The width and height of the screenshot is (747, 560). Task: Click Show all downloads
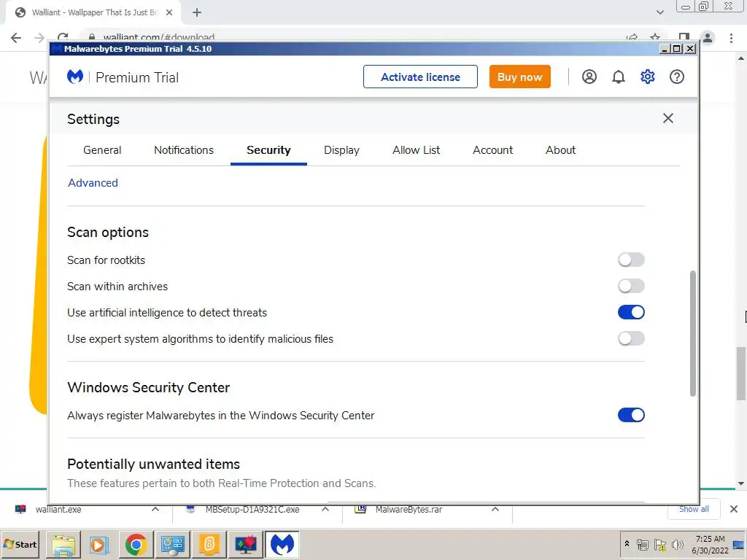click(694, 509)
